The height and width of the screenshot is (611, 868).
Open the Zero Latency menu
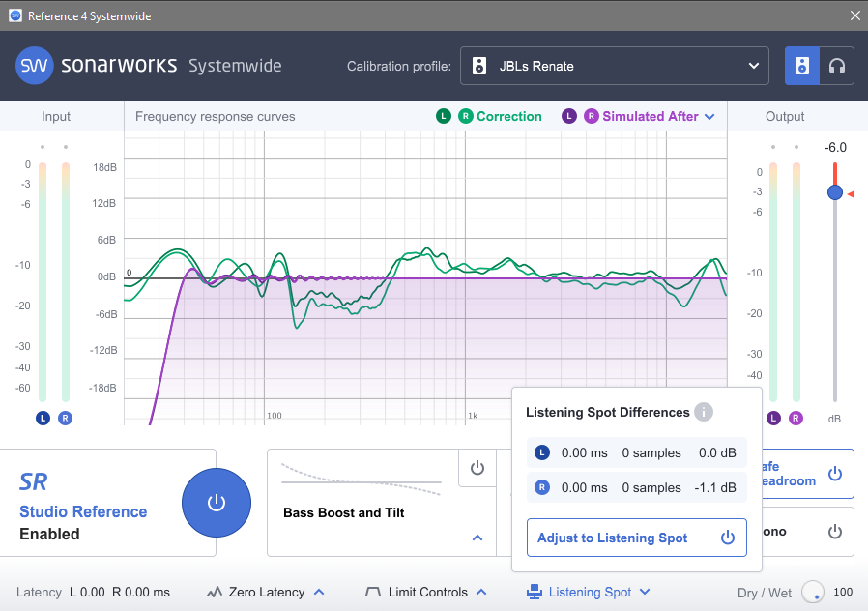266,592
